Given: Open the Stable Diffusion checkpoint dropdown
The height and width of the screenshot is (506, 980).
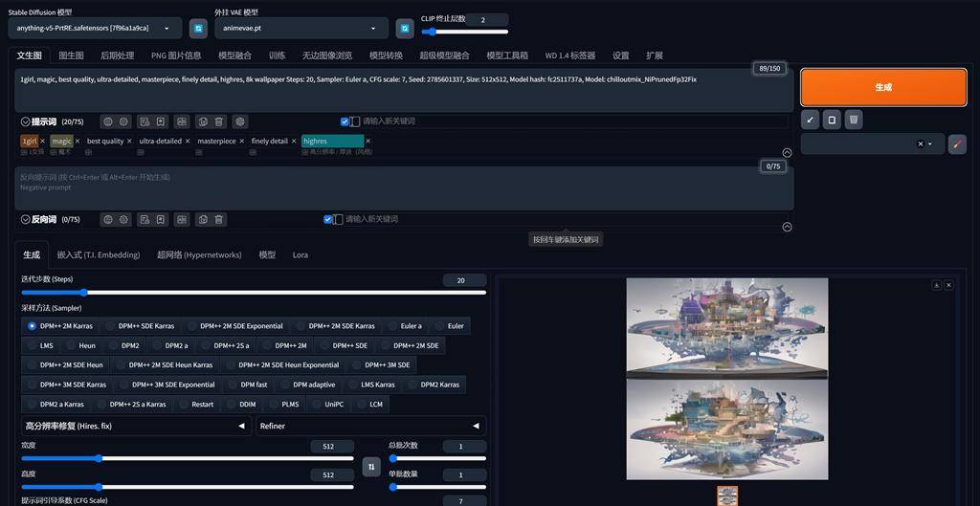Looking at the screenshot, I should 94,29.
